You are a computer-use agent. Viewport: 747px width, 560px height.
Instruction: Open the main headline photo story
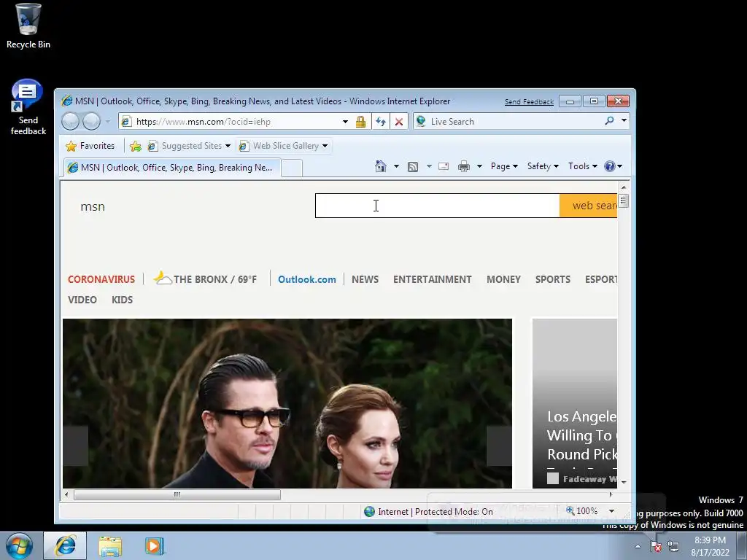click(287, 403)
